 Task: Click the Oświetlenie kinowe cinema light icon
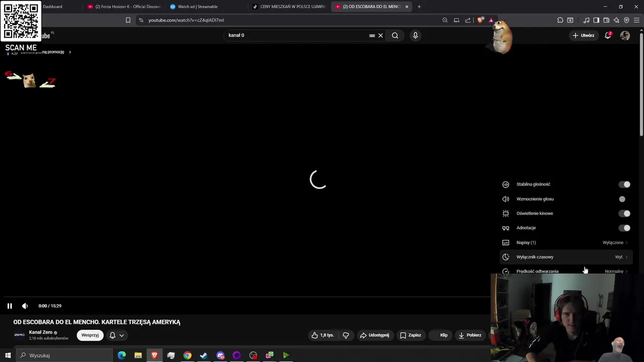click(506, 214)
